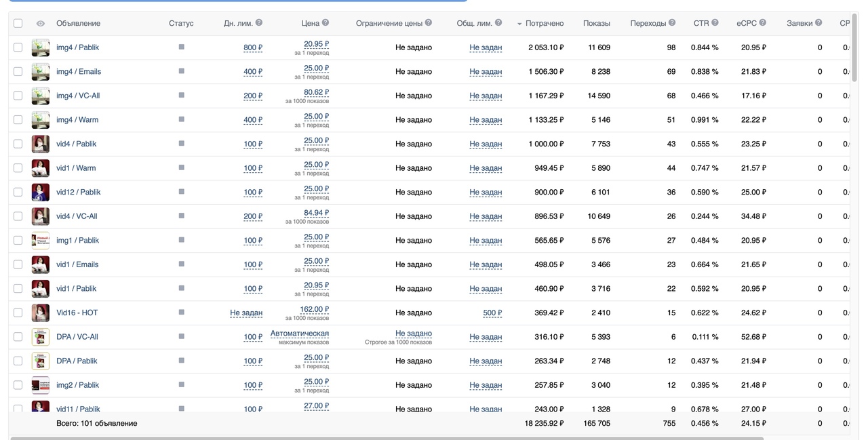The height and width of the screenshot is (440, 868).
Task: Select the checkbox for img4 / Pablik
Action: point(18,47)
